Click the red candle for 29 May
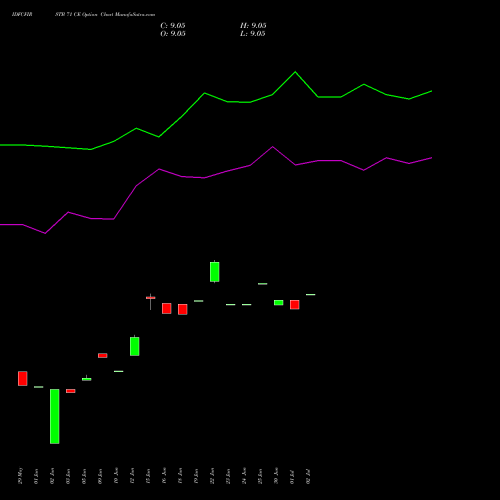500x500 pixels. (x=23, y=378)
